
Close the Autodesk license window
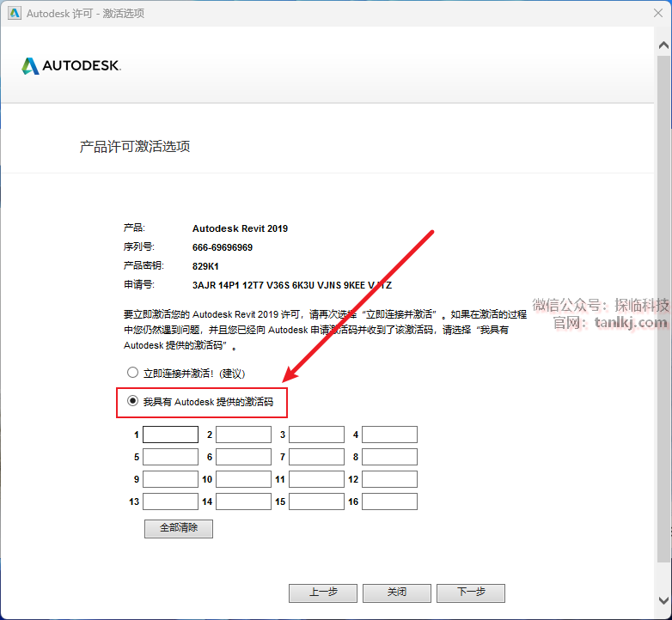point(658,13)
